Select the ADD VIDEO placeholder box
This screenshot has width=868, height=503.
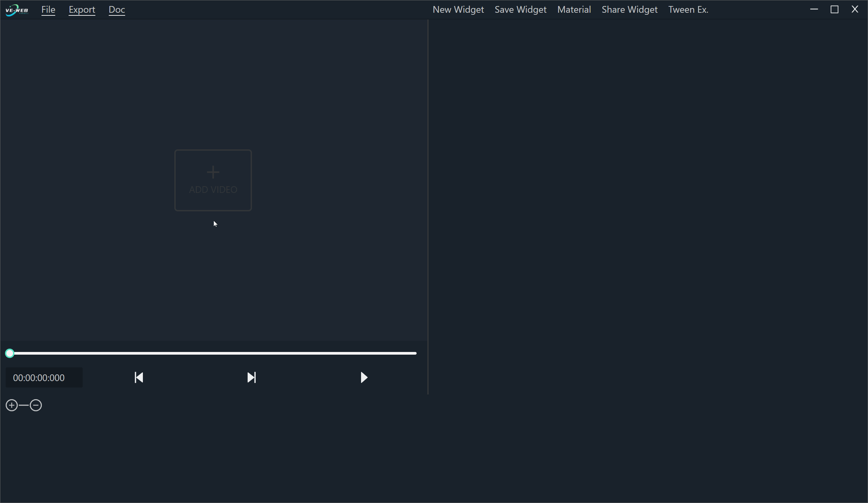(x=213, y=180)
